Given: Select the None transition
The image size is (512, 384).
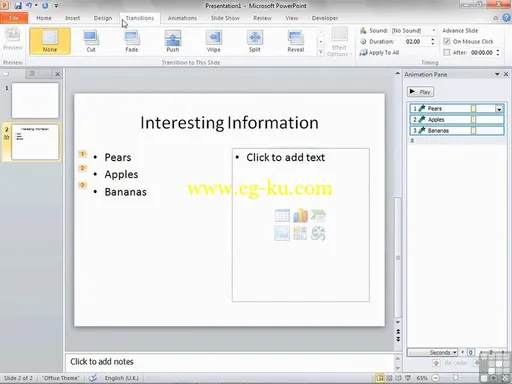Looking at the screenshot, I should pyautogui.click(x=50, y=41).
